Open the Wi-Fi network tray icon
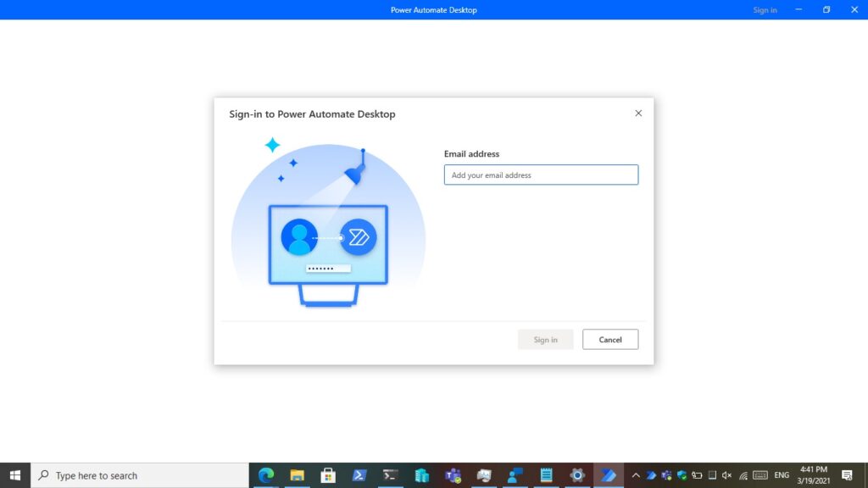 743,475
